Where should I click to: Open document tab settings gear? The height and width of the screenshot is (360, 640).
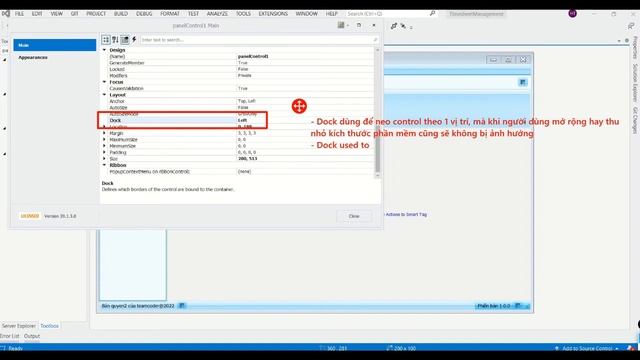[x=627, y=40]
